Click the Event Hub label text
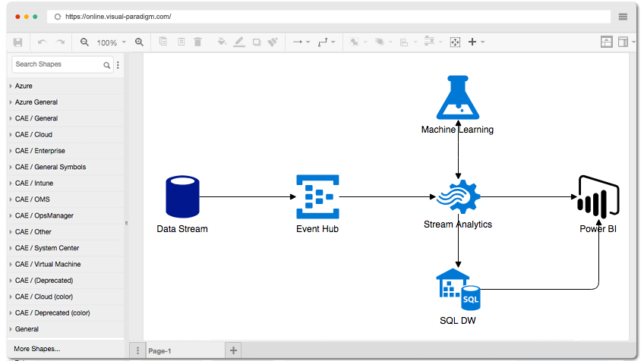This screenshot has width=644, height=361. pyautogui.click(x=317, y=229)
